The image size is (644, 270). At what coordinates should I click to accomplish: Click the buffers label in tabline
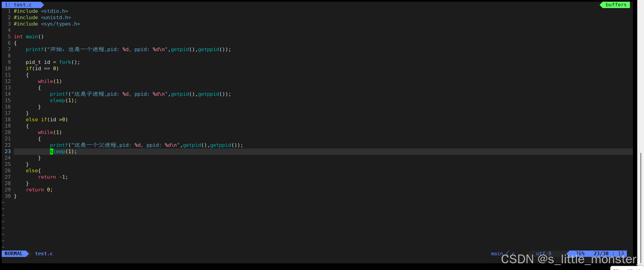[x=615, y=5]
